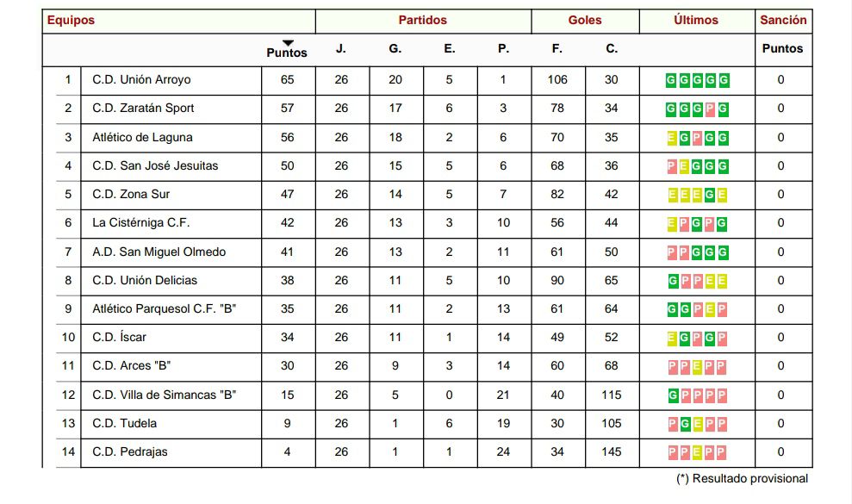The height and width of the screenshot is (504, 852).
Task: Click the yellow E result icon for Atlético de Laguna
Action: (x=671, y=138)
